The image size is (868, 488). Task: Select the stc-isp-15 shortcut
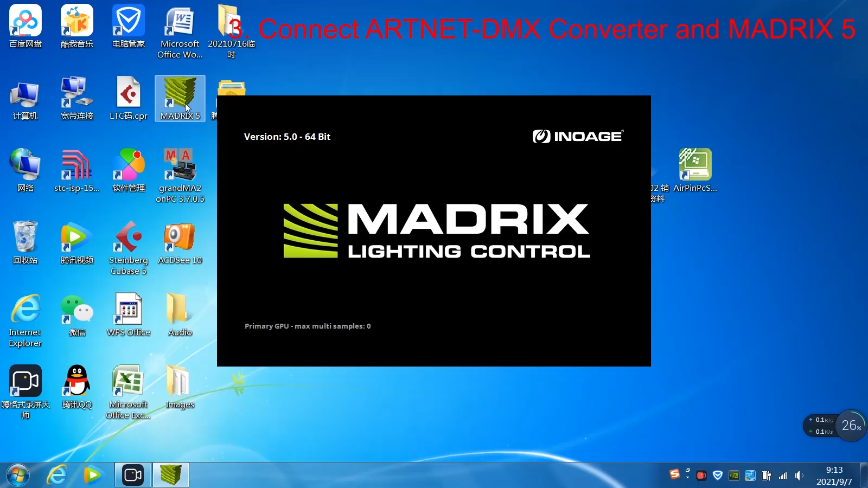pyautogui.click(x=77, y=171)
